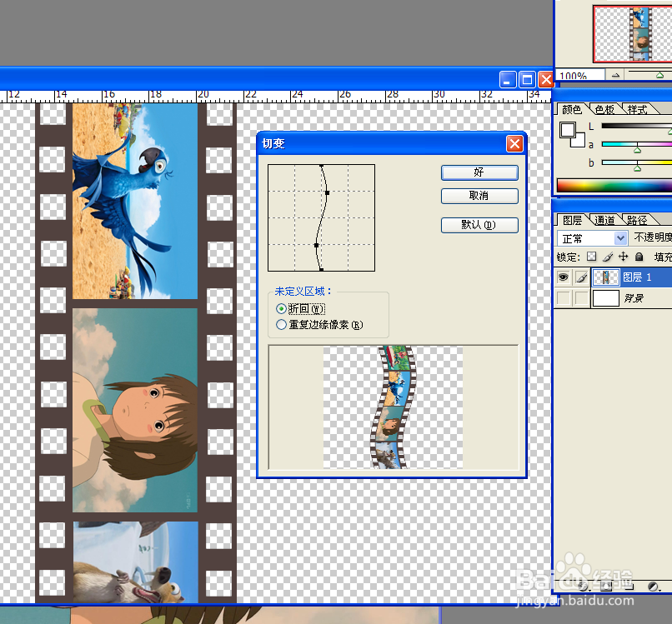The image size is (672, 624).
Task: Click the foreground color swatch
Action: pos(568,130)
